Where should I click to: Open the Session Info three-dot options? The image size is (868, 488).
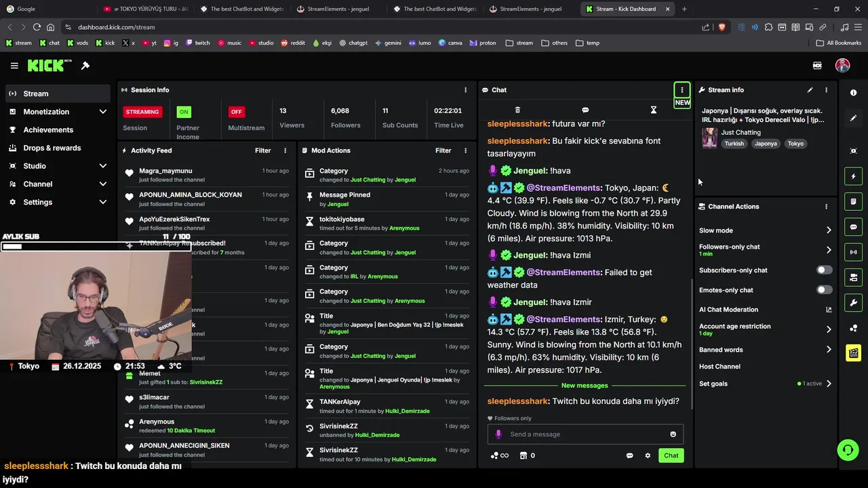point(465,89)
